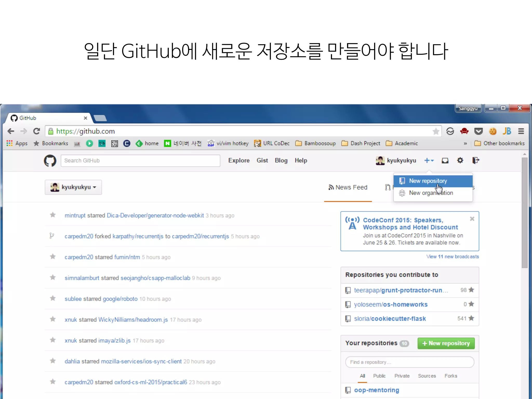This screenshot has width=532, height=399.
Task: Open WickyNilliams/headroom.js link
Action: tap(133, 320)
